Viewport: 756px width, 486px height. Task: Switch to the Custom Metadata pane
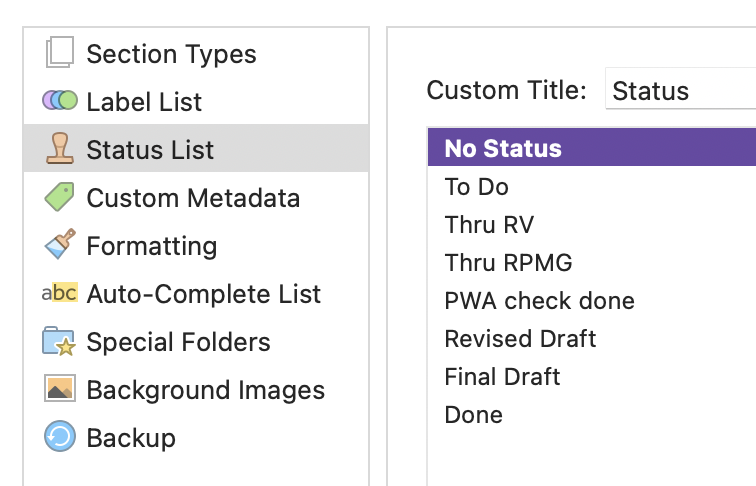click(196, 197)
